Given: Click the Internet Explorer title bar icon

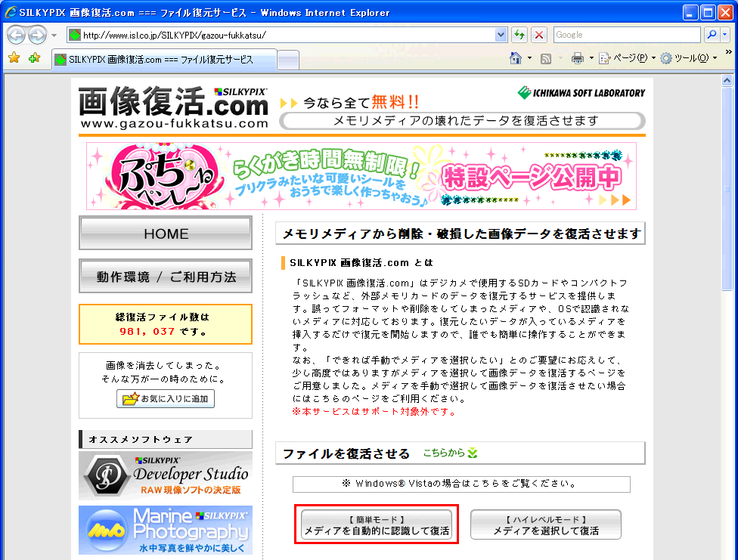Looking at the screenshot, I should pos(11,12).
